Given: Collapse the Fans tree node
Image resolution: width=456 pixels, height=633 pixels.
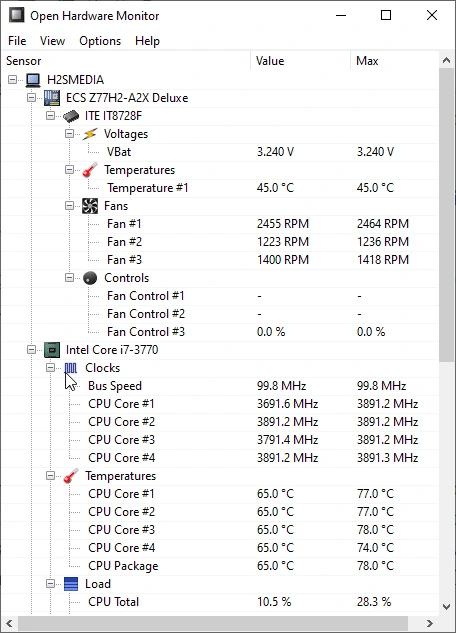Looking at the screenshot, I should 69,205.
